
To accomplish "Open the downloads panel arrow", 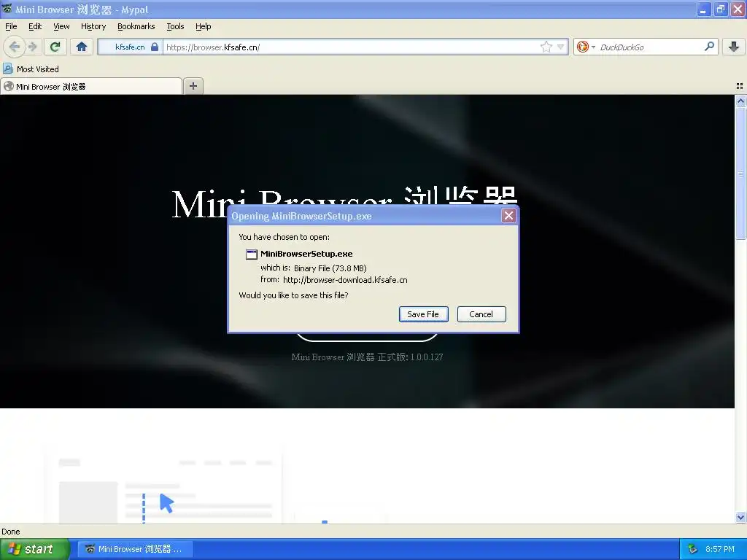I will coord(734,47).
